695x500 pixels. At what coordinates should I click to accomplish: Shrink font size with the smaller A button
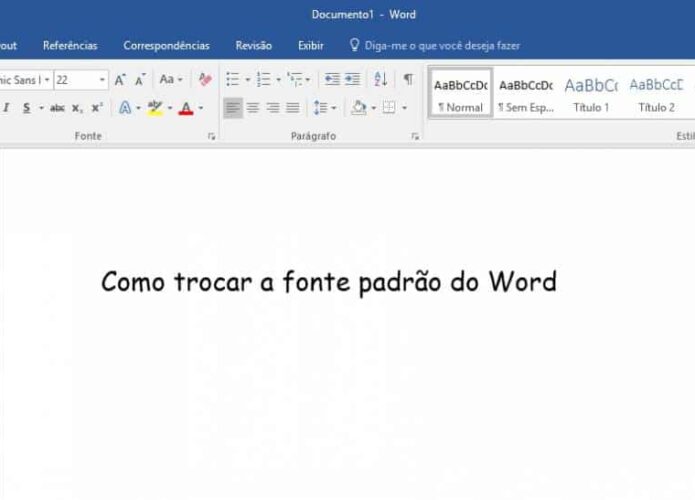click(140, 80)
